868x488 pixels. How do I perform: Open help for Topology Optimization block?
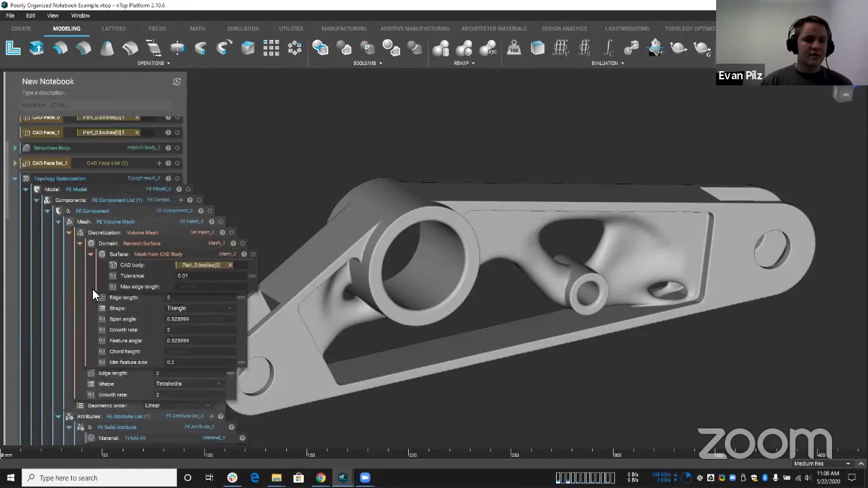[x=168, y=178]
